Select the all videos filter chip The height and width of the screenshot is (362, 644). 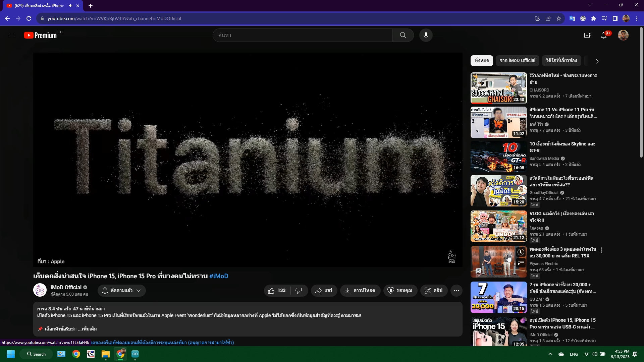pos(482,61)
